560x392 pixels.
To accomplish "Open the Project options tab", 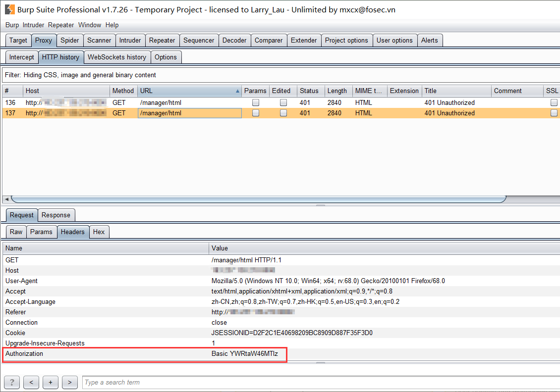I will click(x=346, y=40).
